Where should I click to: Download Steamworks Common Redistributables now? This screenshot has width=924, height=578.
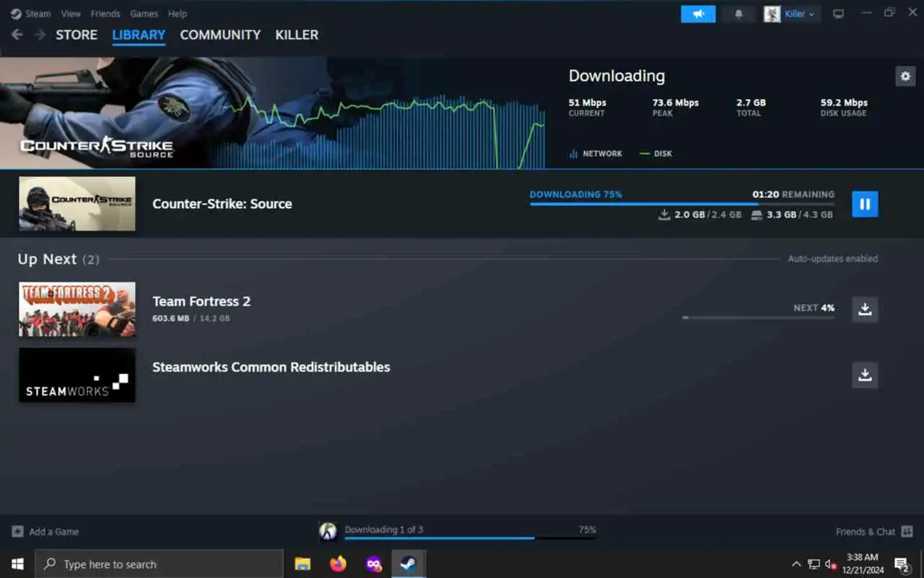pos(865,375)
